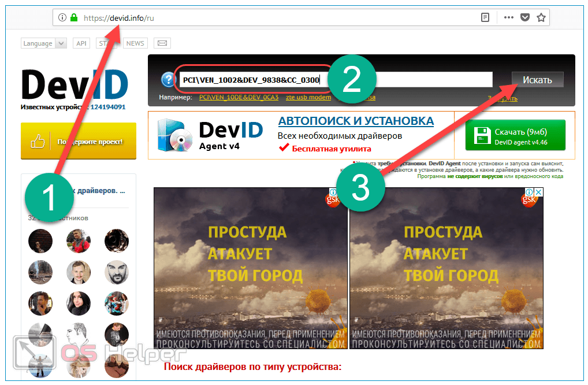The height and width of the screenshot is (385, 588).
Task: Click the address bar URL devid.info/ru
Action: click(118, 18)
